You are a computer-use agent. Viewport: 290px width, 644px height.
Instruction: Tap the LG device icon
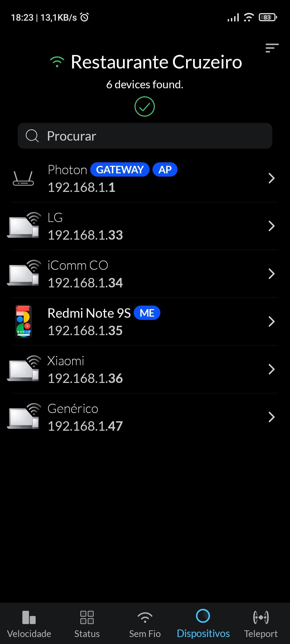pos(24,225)
